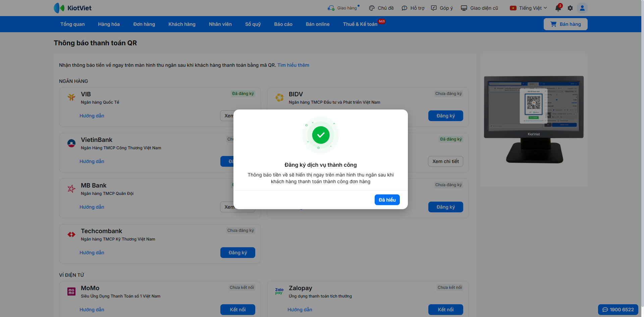The height and width of the screenshot is (317, 644).
Task: Click Đăng ký dịch vụ thành công heading
Action: [x=321, y=165]
